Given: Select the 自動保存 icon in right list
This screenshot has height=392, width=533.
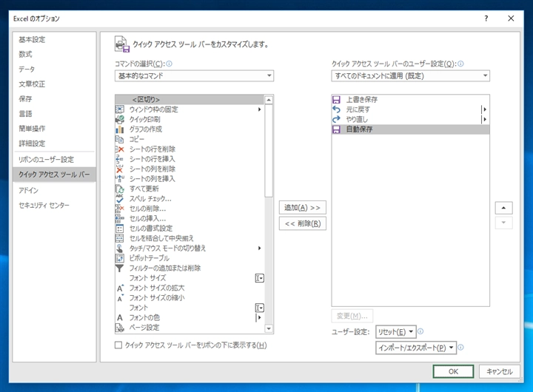Looking at the screenshot, I should tap(336, 129).
